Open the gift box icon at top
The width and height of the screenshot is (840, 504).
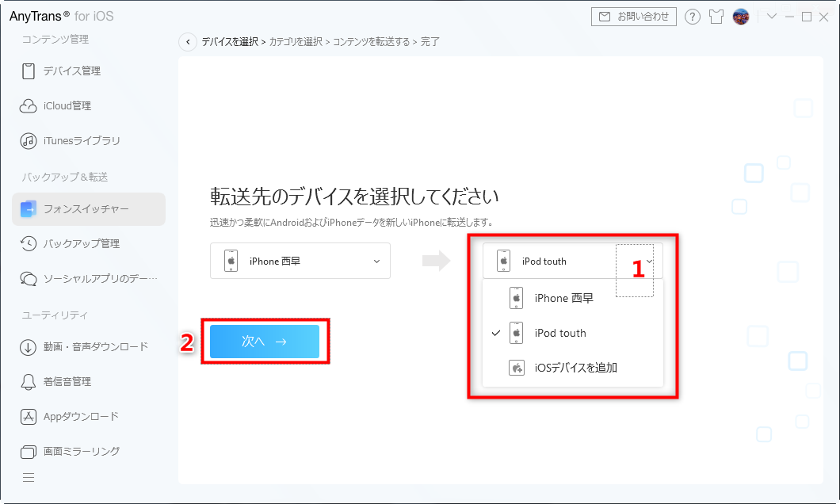point(716,16)
